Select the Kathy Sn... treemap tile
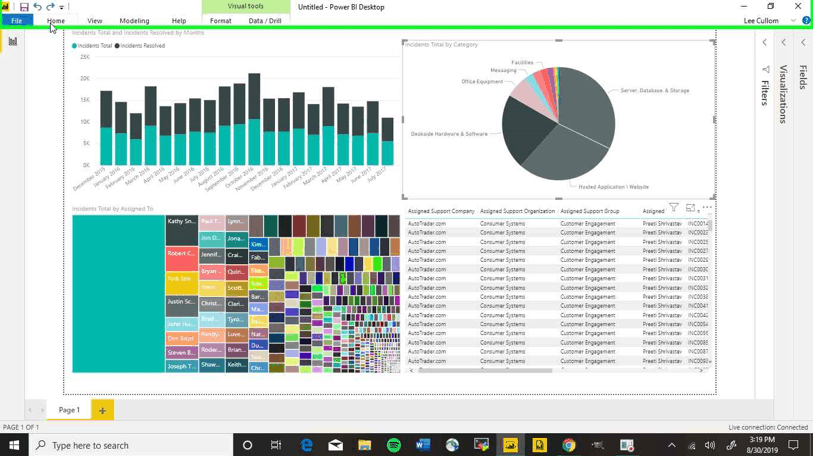Viewport: 815px width, 457px height. pos(181,231)
